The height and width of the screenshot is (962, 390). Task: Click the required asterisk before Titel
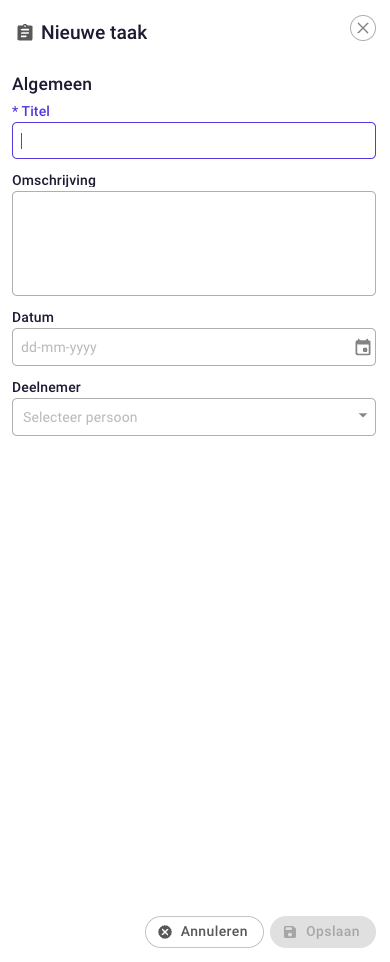(15, 110)
